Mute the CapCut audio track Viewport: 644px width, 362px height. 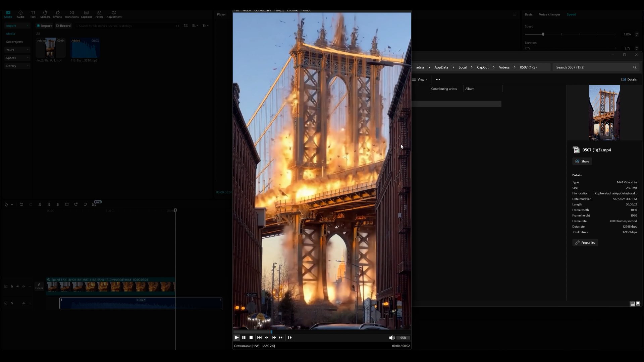pyautogui.click(x=24, y=303)
